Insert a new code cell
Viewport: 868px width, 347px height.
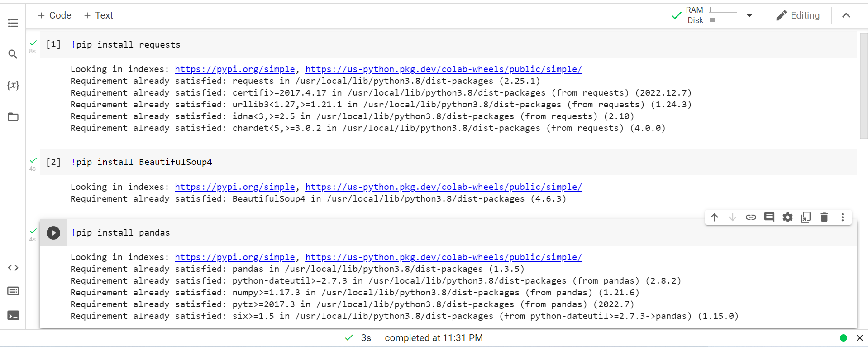tap(54, 15)
